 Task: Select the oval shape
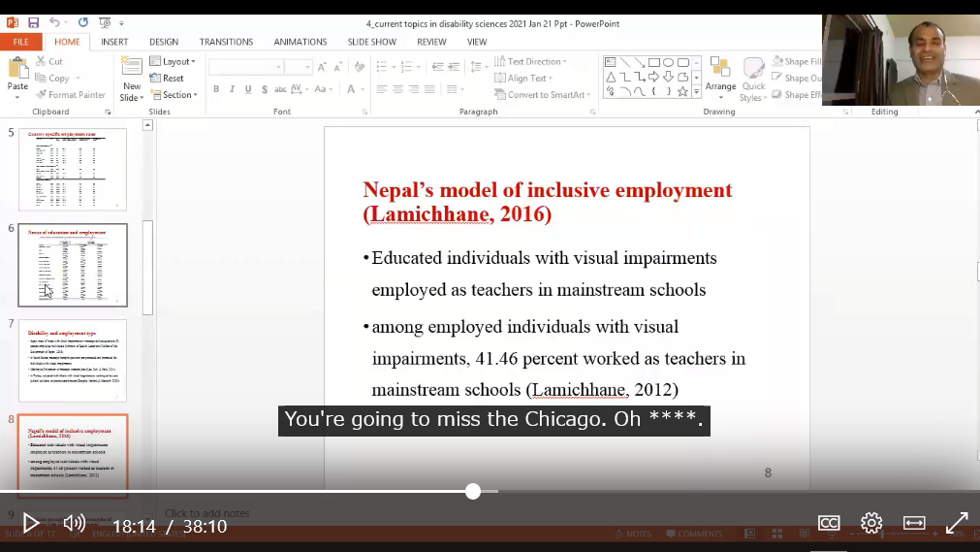[x=668, y=62]
